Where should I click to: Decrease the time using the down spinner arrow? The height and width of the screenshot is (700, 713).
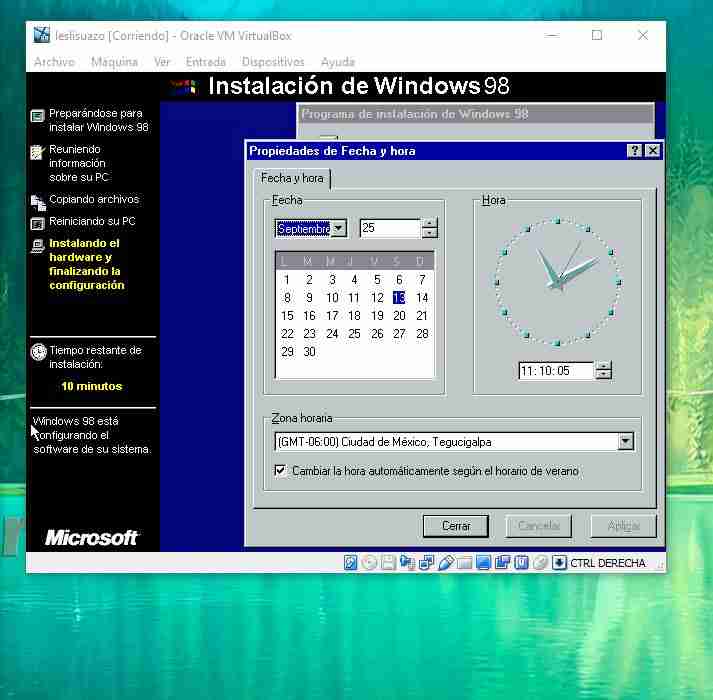pos(603,375)
